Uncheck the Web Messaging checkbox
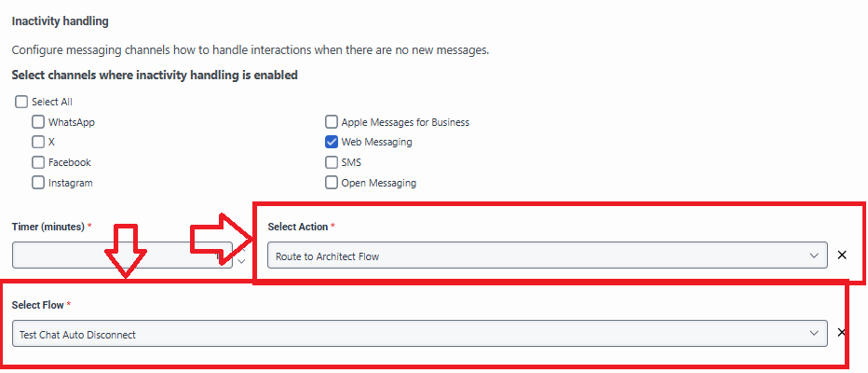868x373 pixels. point(332,143)
